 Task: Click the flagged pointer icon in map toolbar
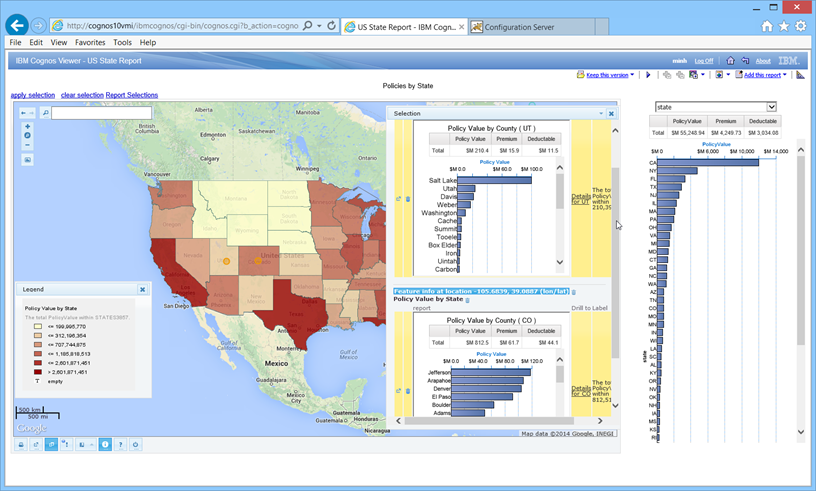tap(66, 445)
